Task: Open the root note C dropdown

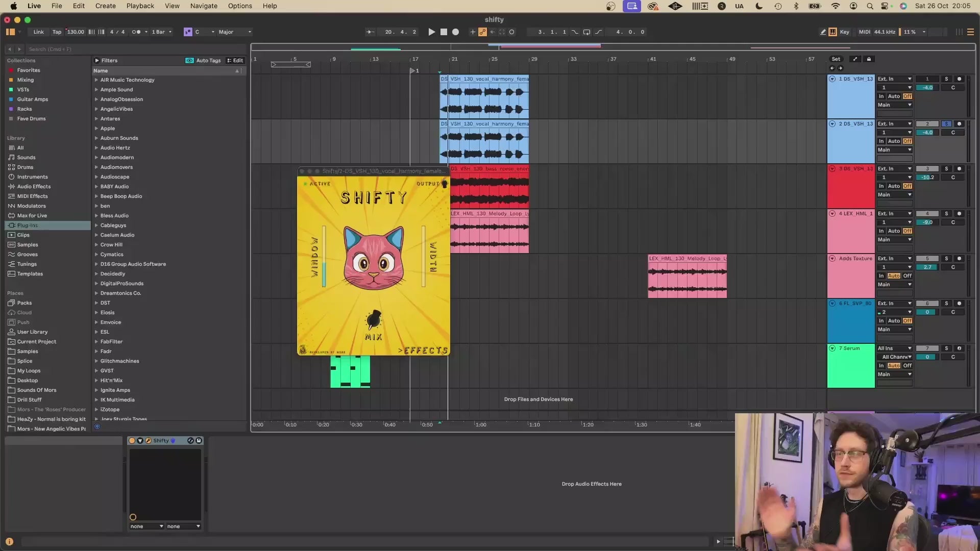Action: pyautogui.click(x=204, y=32)
